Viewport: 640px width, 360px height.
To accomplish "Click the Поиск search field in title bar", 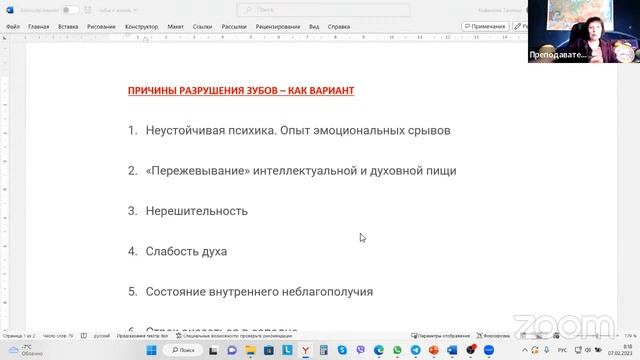I will click(323, 10).
